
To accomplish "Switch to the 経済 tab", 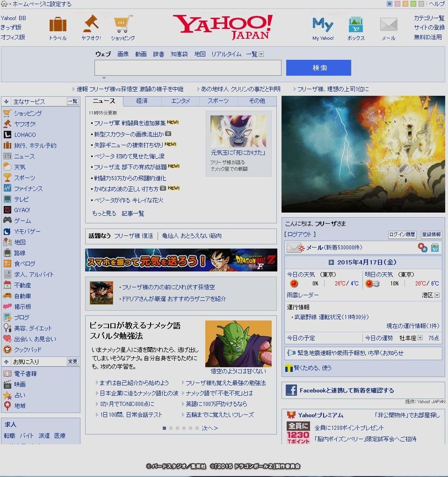I will [142, 101].
